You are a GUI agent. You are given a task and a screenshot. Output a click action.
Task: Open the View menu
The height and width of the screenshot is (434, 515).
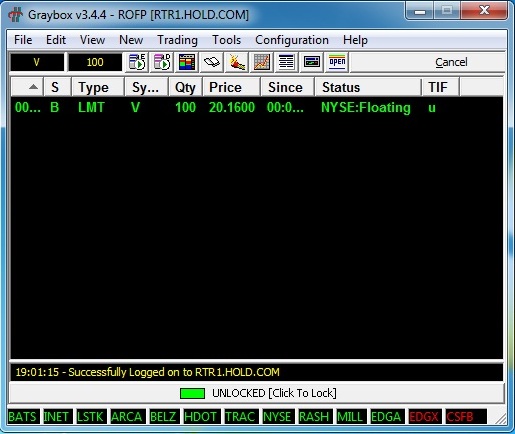click(92, 40)
